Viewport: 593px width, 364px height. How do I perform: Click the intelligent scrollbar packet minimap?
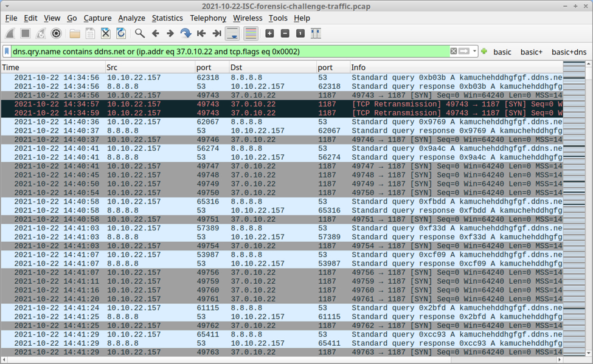click(x=574, y=207)
